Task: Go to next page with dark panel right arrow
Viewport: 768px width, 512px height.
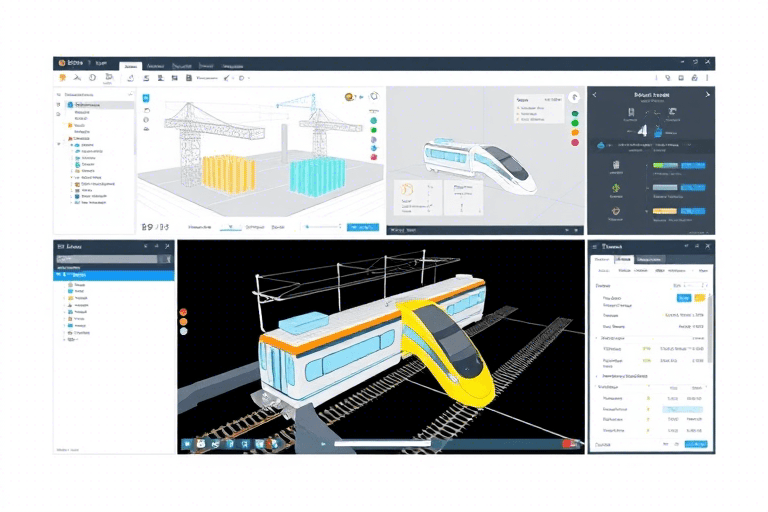Action: (707, 94)
